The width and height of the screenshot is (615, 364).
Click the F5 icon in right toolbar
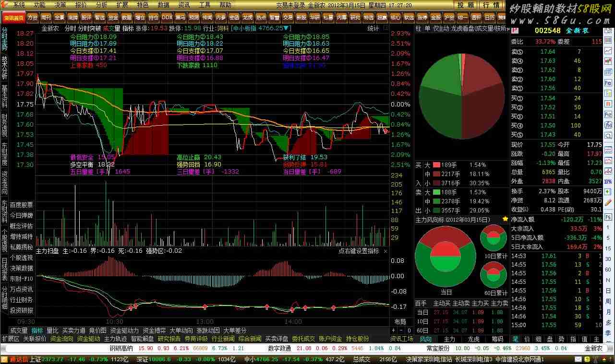pyautogui.click(x=608, y=216)
